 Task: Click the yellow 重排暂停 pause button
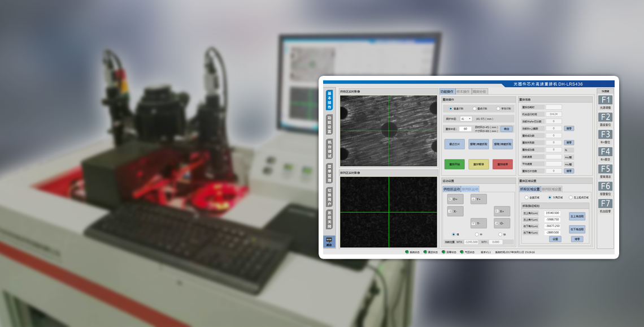(x=478, y=164)
